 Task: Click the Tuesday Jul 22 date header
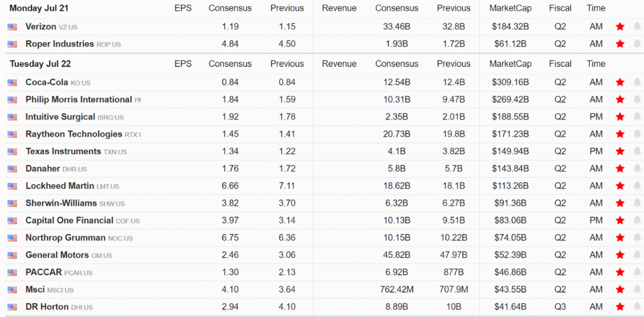(x=40, y=64)
